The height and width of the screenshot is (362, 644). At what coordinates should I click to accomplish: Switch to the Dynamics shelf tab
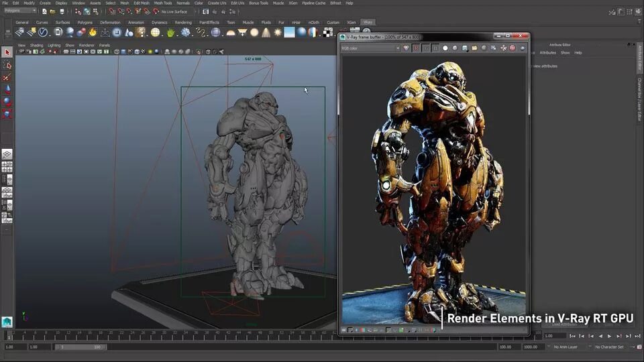pos(160,22)
